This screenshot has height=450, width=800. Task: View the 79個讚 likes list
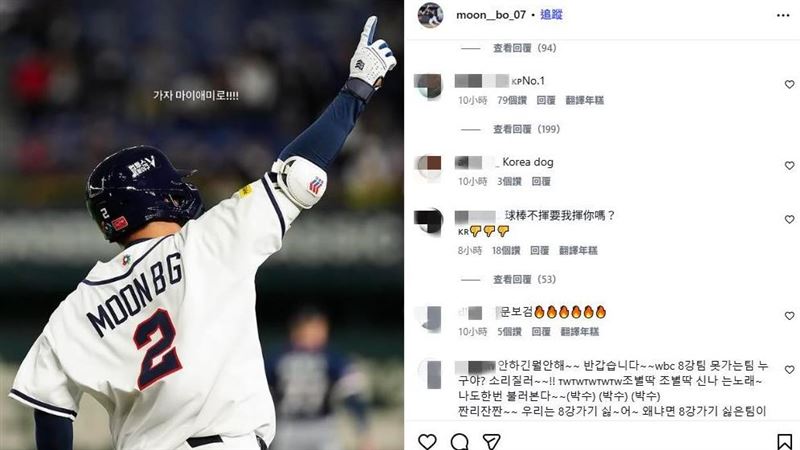tap(512, 101)
